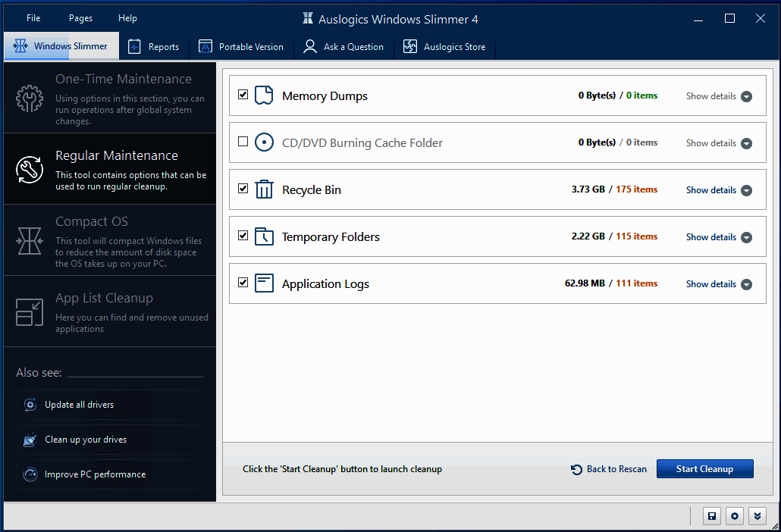Viewport: 781px width, 532px height.
Task: Select the Compact OS sidebar icon
Action: point(30,241)
